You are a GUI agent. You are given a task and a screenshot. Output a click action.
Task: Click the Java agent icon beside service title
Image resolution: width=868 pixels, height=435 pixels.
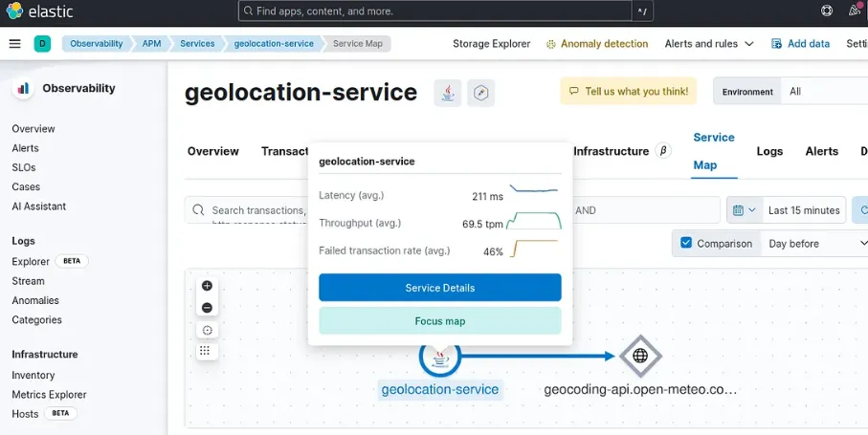pyautogui.click(x=448, y=93)
